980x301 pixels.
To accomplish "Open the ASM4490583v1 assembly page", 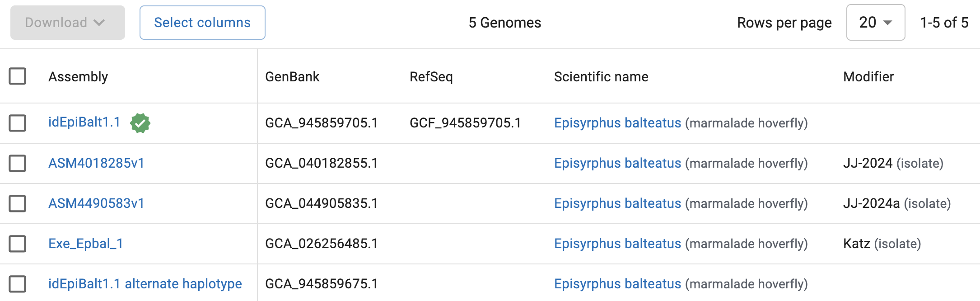I will tap(96, 203).
